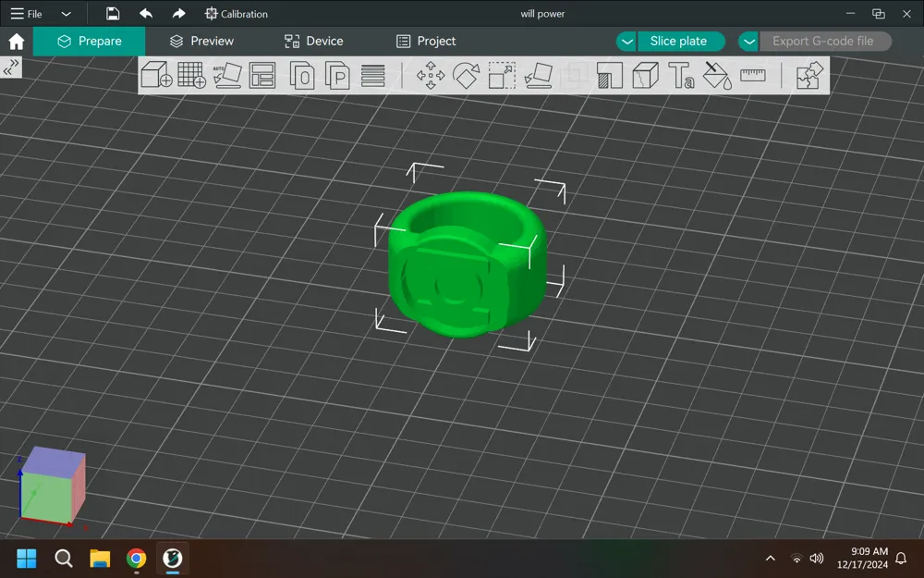Open the Text shape tool
Screen dimensions: 924x578
point(681,76)
